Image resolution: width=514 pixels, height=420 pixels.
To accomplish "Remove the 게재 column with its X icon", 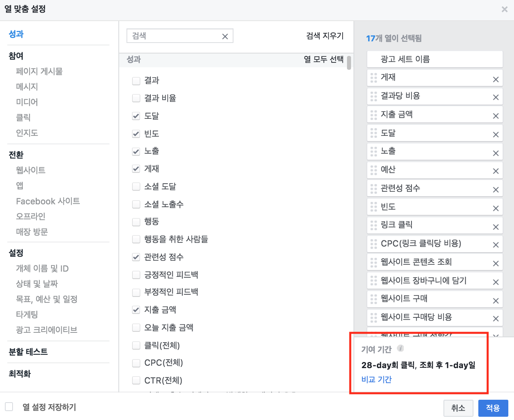I will [495, 77].
